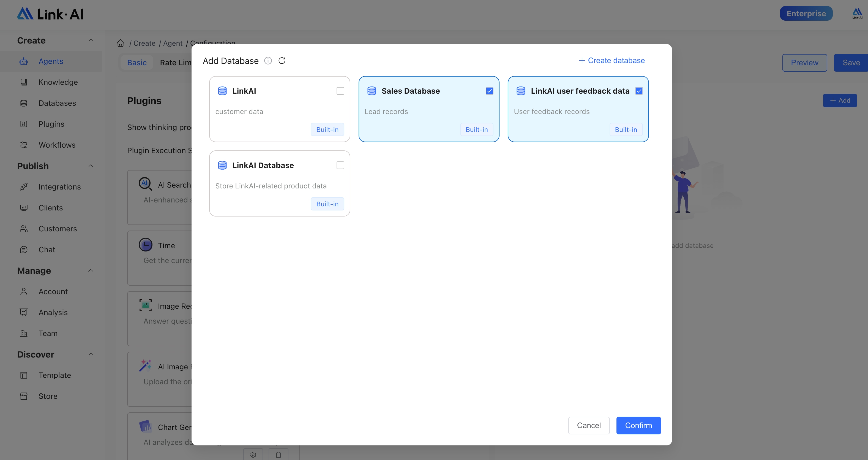This screenshot has height=460, width=868.
Task: Go to Agent breadcrumb link
Action: point(173,43)
